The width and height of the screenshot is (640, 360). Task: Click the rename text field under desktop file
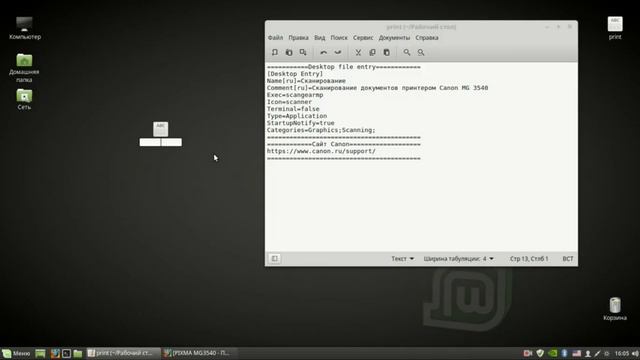pos(160,142)
